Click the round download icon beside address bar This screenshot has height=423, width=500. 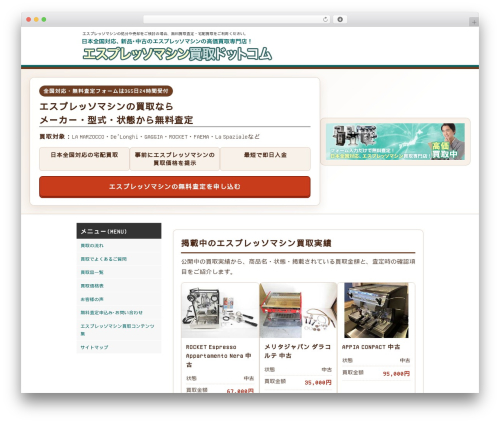pos(340,20)
